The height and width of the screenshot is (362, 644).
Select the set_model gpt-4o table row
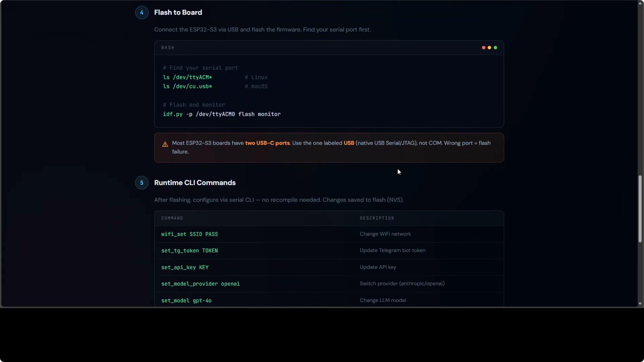pyautogui.click(x=186, y=301)
